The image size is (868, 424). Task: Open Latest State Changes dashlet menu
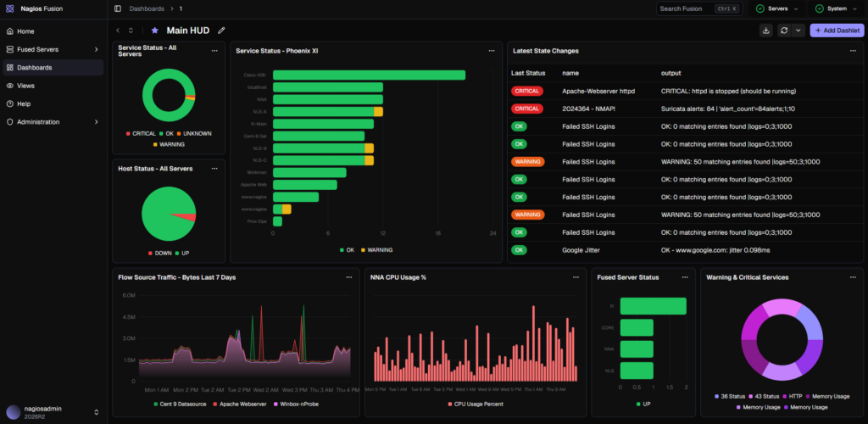coord(853,50)
